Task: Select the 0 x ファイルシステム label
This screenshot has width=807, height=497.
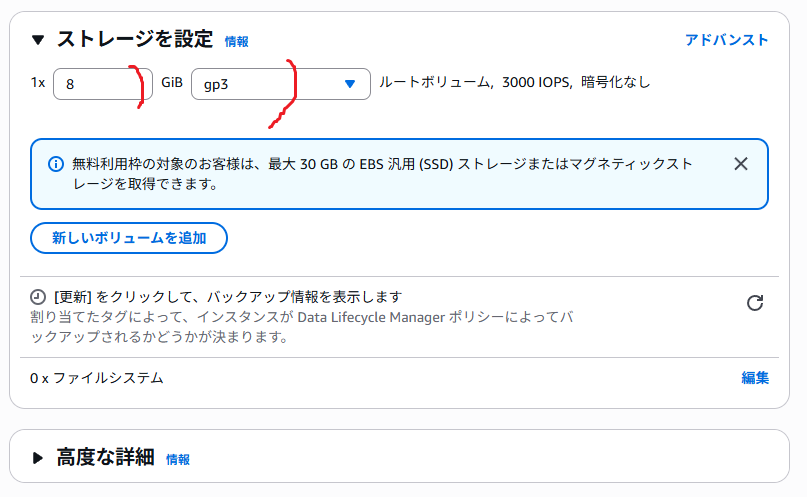Action: click(97, 378)
